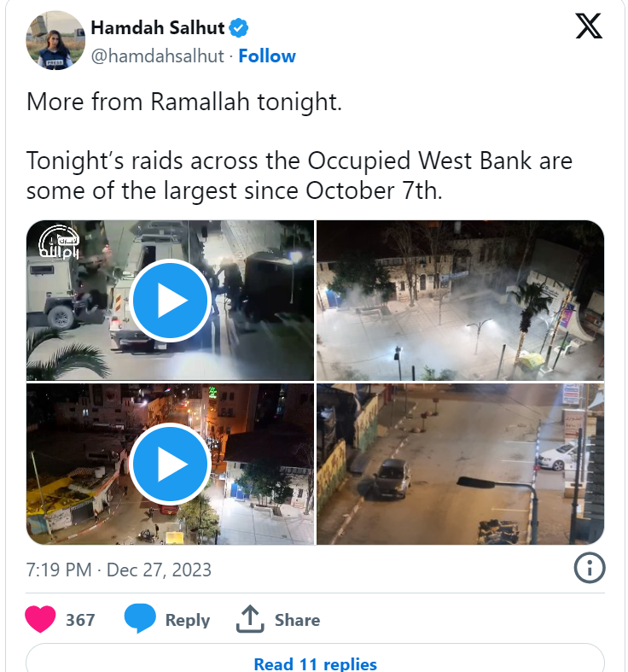This screenshot has height=672, width=628.
Task: Open the tweet timestamp Dec 27, 2023
Action: point(119,570)
